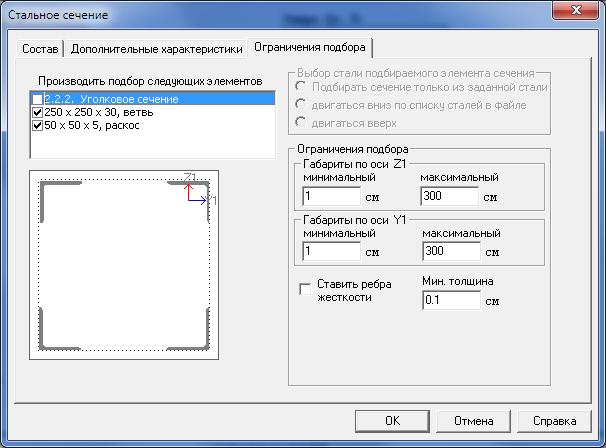Check the 2.2.2. Уголковое сечение checkbox

click(38, 100)
